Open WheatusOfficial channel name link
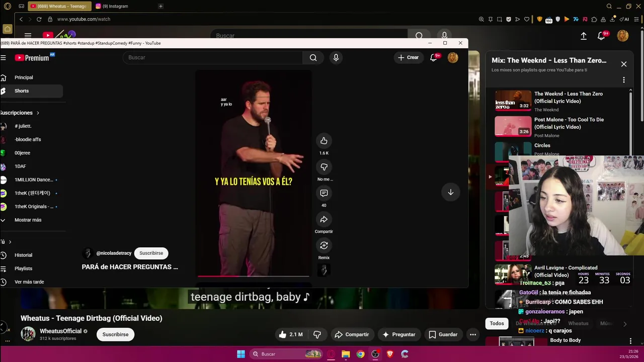Image resolution: width=644 pixels, height=362 pixels. pos(60,331)
